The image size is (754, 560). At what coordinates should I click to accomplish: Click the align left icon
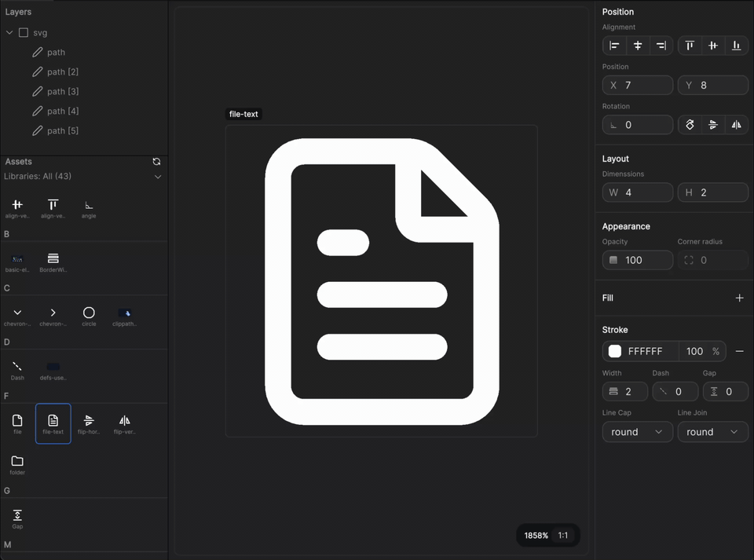point(614,46)
